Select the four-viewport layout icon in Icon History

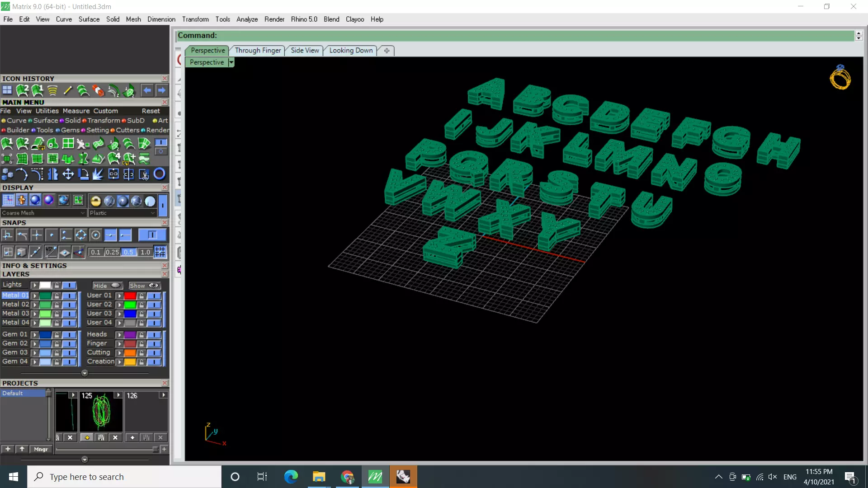[x=7, y=90]
